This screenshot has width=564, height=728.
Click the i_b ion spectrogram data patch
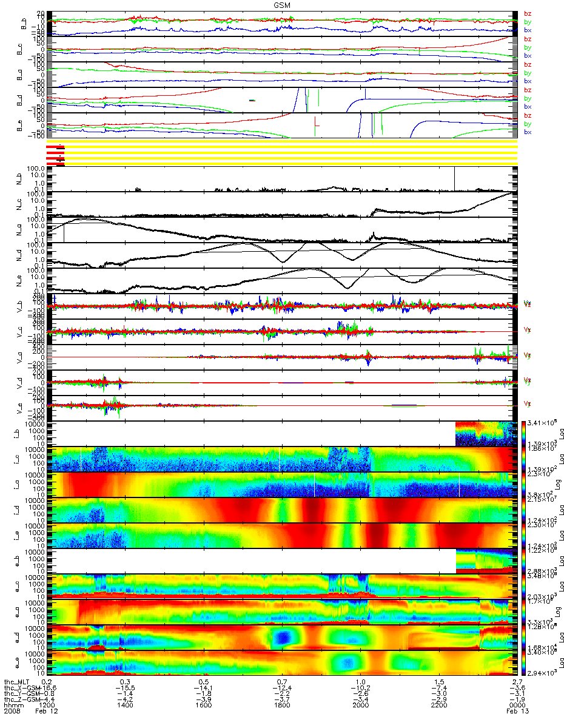pos(485,433)
